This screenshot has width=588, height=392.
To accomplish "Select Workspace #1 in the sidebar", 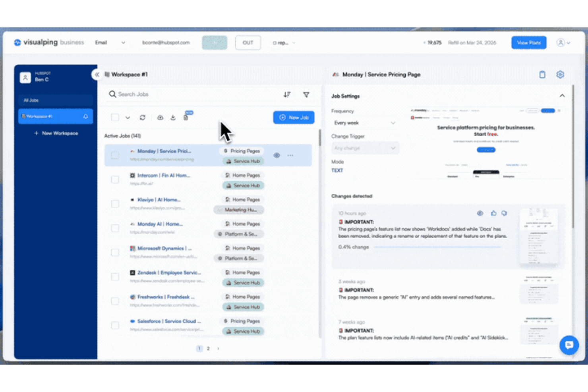I will point(56,116).
